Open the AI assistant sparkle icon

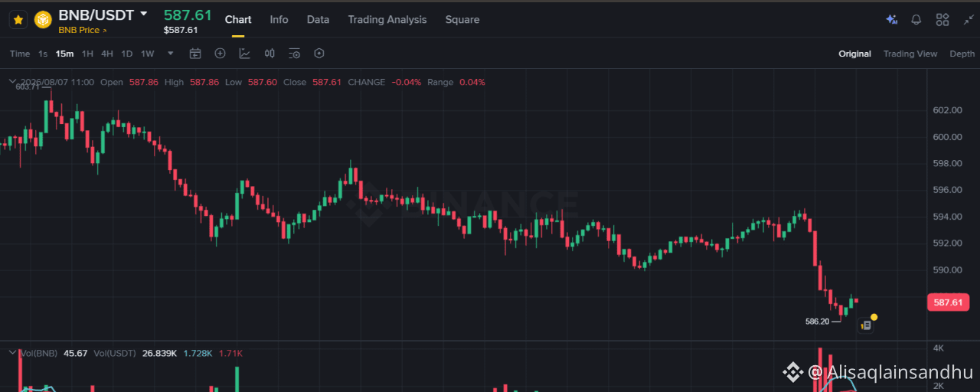tap(891, 20)
